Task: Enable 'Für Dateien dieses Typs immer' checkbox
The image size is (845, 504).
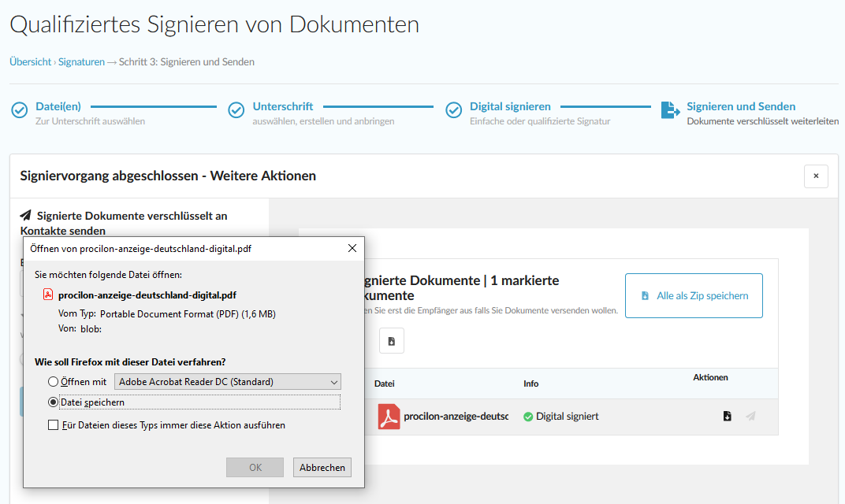Action: [x=54, y=425]
